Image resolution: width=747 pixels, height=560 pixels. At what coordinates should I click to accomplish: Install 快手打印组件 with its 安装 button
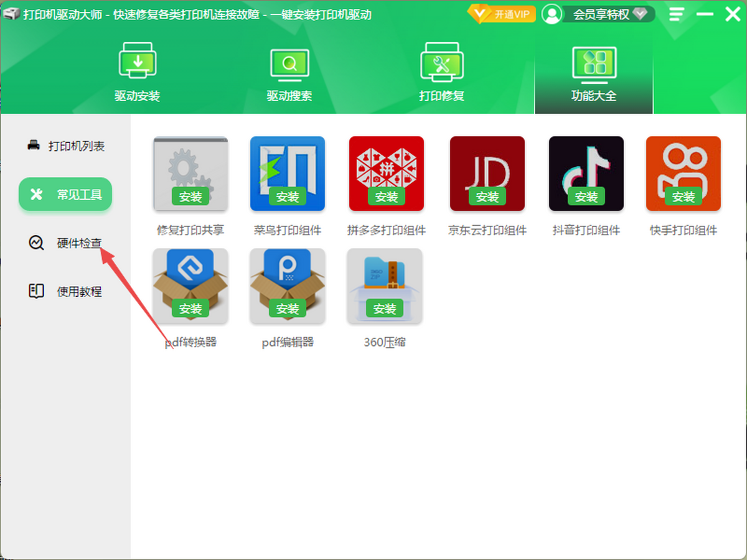(684, 197)
